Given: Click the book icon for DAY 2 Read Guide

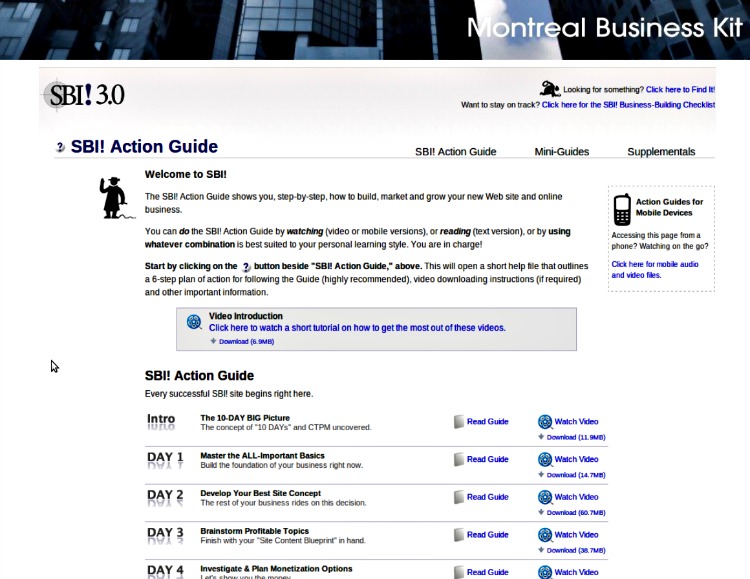Looking at the screenshot, I should pyautogui.click(x=459, y=497).
